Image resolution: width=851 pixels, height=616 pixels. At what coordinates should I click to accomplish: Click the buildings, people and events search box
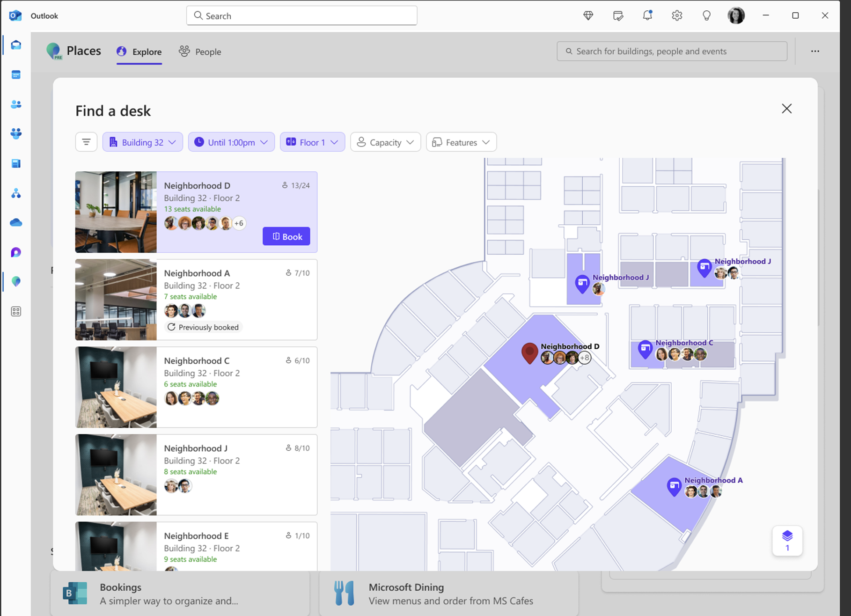coord(672,51)
